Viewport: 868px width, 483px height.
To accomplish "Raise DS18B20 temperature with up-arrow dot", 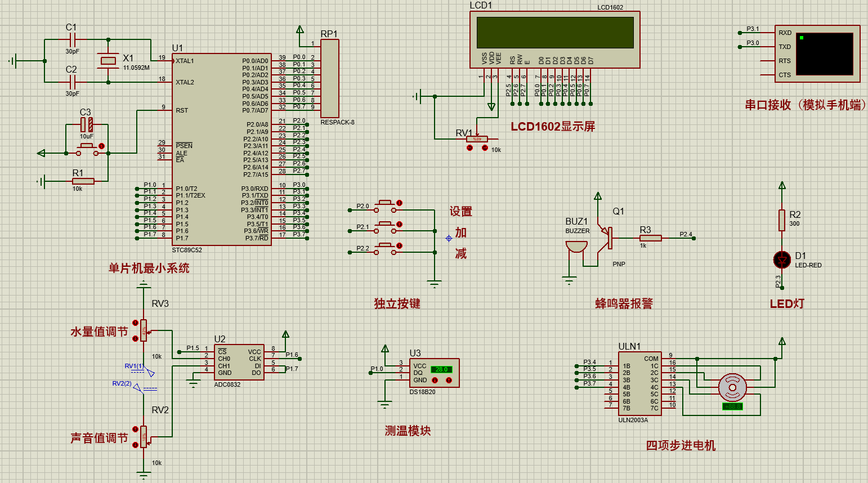I will click(449, 380).
